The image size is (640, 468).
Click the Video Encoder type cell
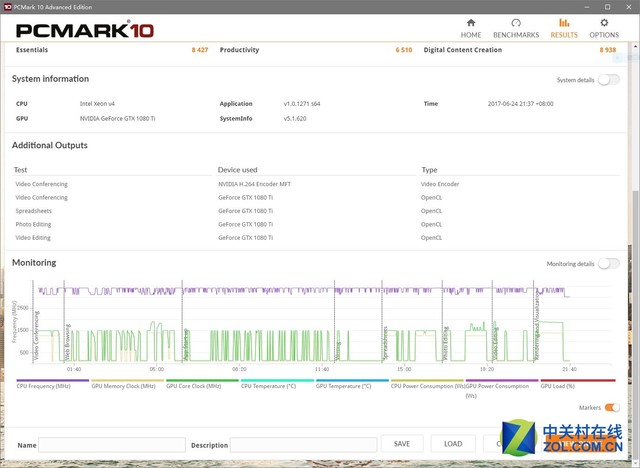pyautogui.click(x=440, y=184)
